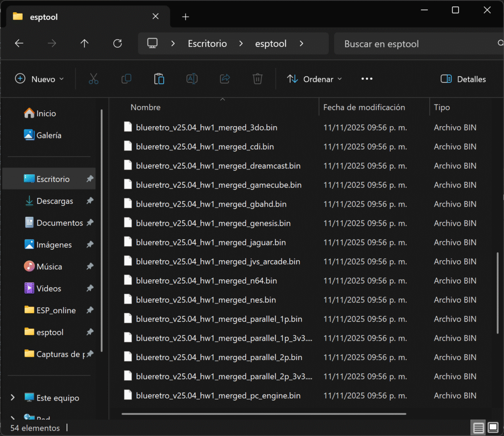Refresh the current folder view
This screenshot has height=436, width=504.
[x=117, y=43]
